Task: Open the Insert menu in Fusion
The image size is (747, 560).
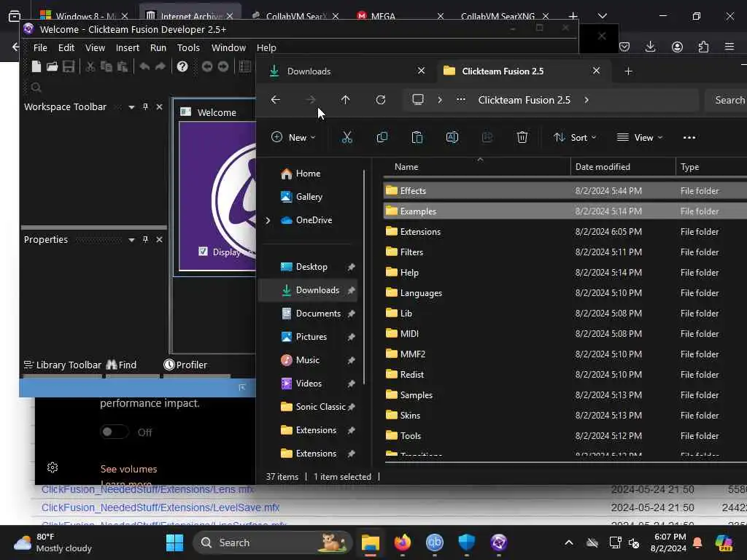Action: tap(127, 47)
